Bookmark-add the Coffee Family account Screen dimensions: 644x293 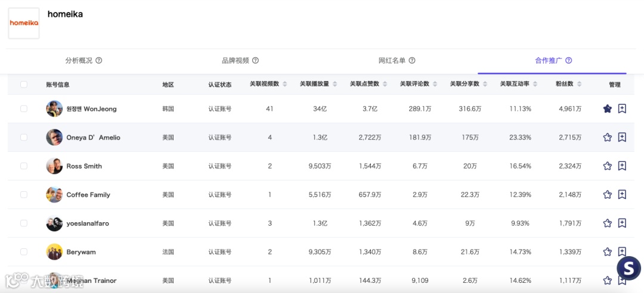[x=622, y=195]
